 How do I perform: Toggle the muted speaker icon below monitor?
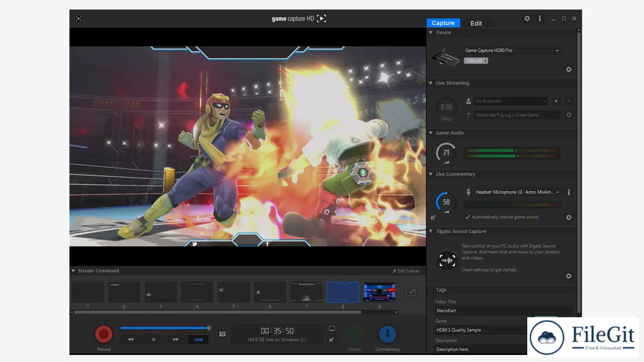pyautogui.click(x=332, y=340)
